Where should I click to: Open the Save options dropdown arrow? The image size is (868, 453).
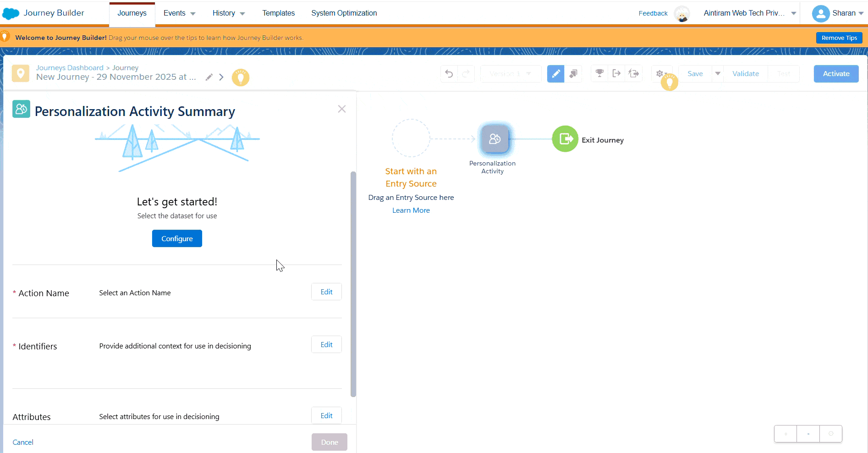tap(718, 73)
